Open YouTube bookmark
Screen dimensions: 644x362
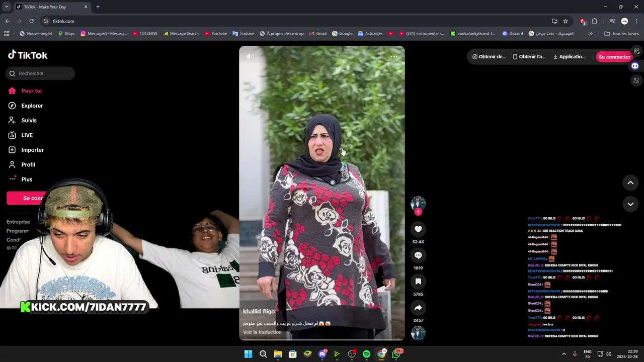point(215,34)
